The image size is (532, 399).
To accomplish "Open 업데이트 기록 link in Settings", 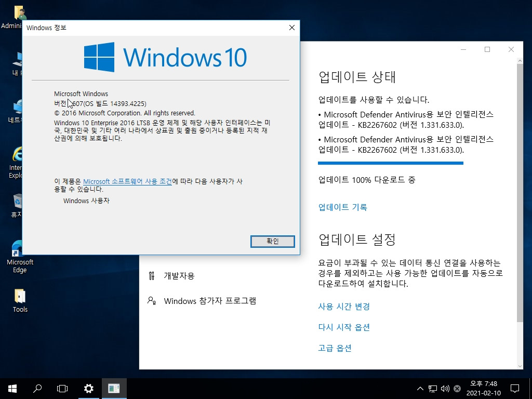I will [x=343, y=207].
